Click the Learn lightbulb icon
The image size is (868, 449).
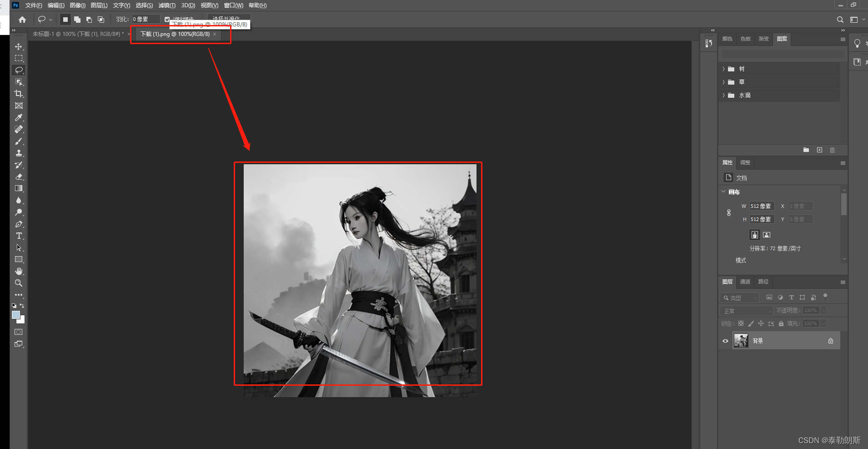click(x=857, y=43)
